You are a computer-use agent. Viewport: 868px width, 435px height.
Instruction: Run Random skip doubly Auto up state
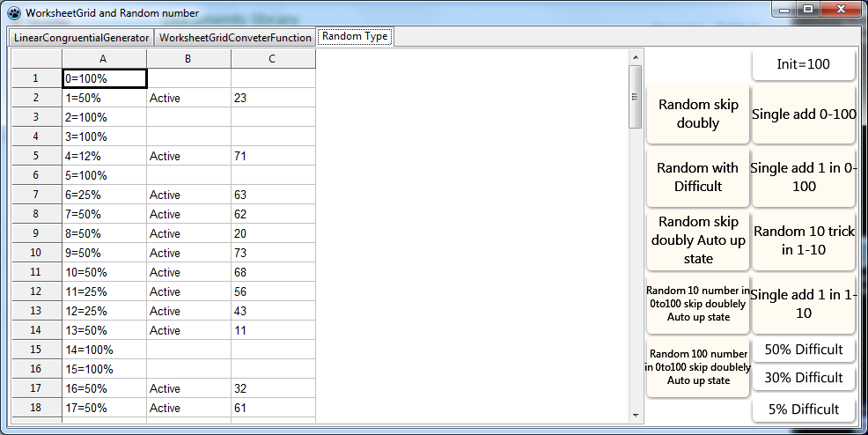point(698,240)
